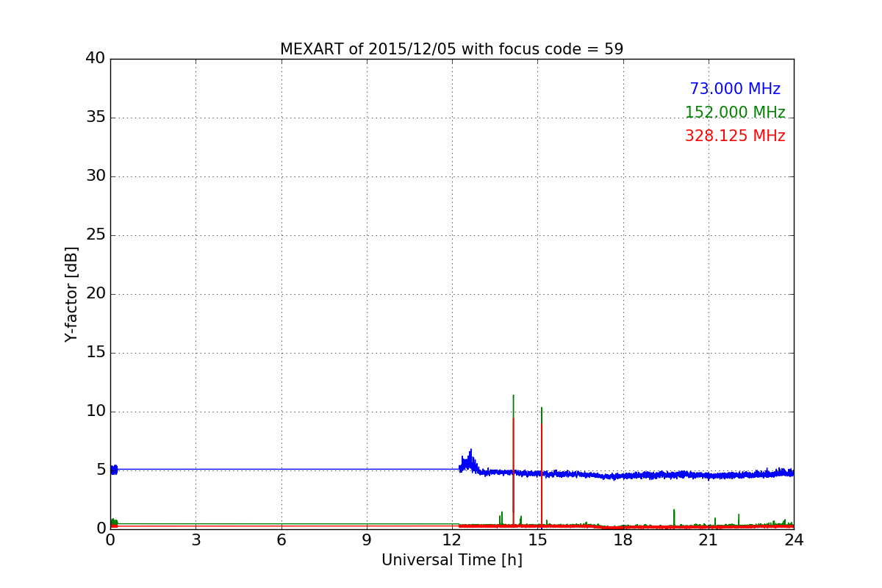Click y-axis tick label '25'
Screen dimensions: 882x588
96,234
